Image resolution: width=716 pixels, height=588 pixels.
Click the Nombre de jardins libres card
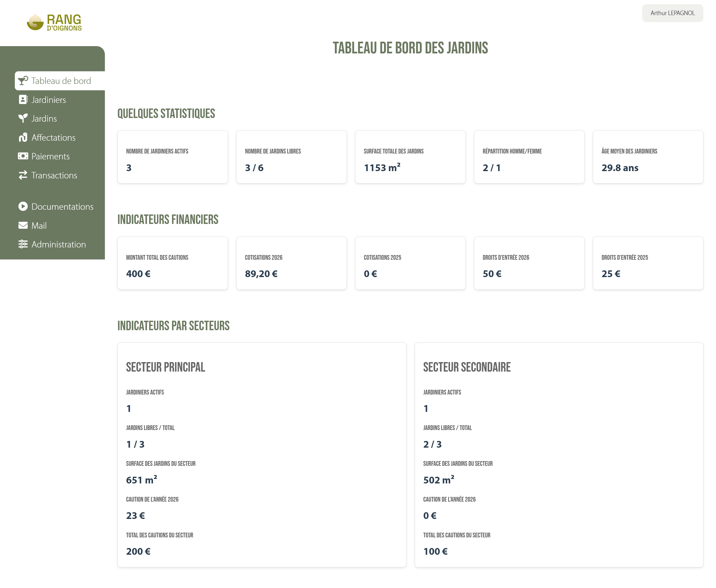[x=291, y=157]
